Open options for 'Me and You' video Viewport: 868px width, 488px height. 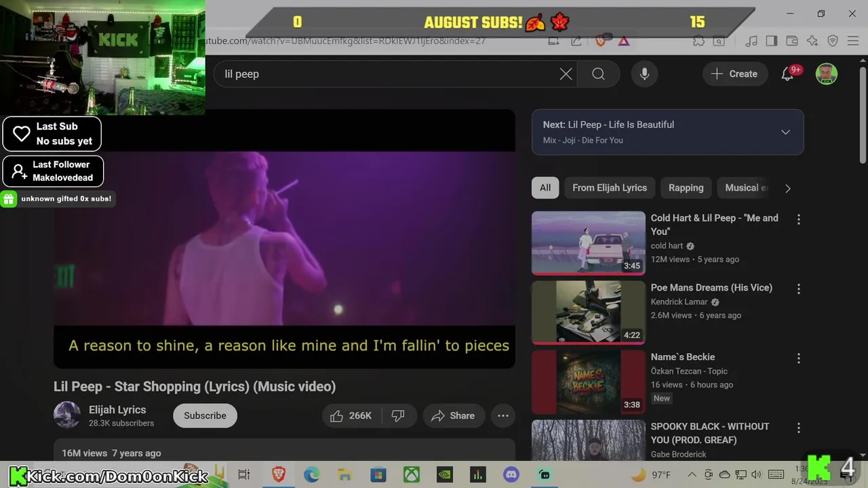tap(798, 220)
